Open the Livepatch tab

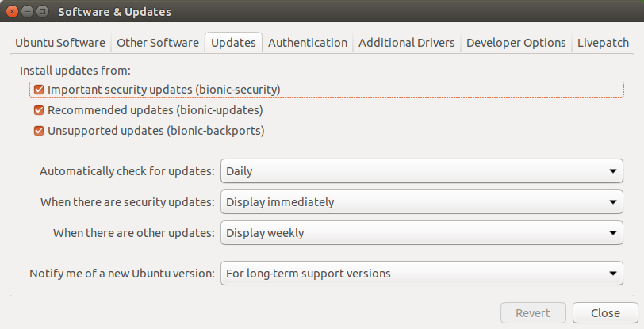603,43
